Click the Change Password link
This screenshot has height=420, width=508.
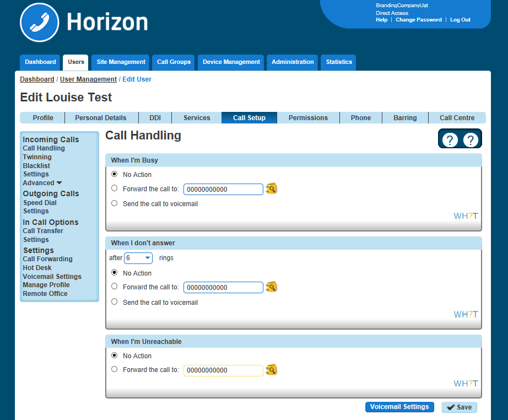click(419, 20)
